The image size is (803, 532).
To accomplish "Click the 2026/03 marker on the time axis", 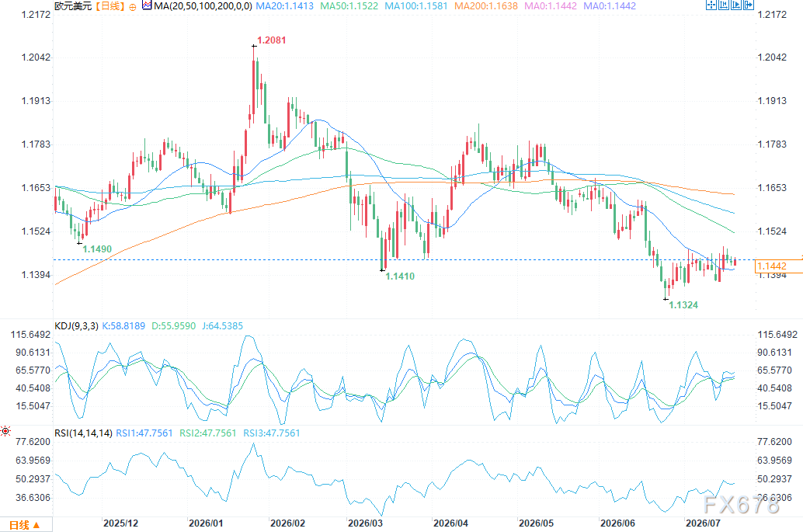I will pyautogui.click(x=365, y=523).
